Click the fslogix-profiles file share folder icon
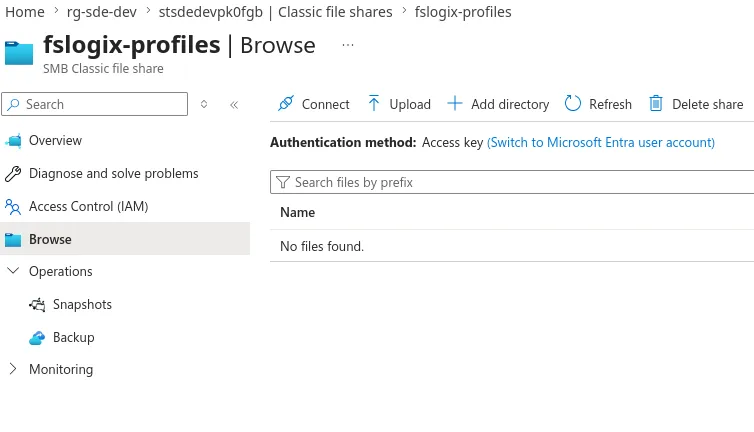 pos(19,53)
